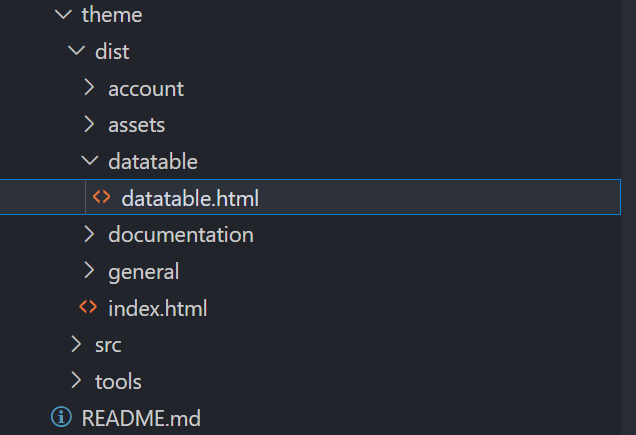Collapse the dist folder chevron
636x435 pixels.
(x=76, y=52)
